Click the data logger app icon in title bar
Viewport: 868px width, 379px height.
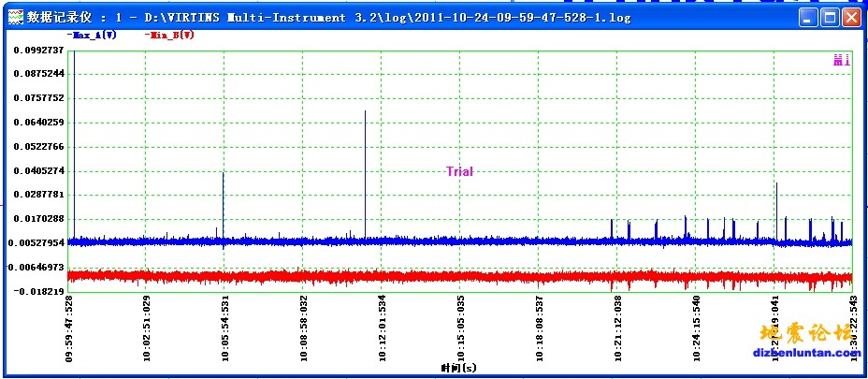14,17
